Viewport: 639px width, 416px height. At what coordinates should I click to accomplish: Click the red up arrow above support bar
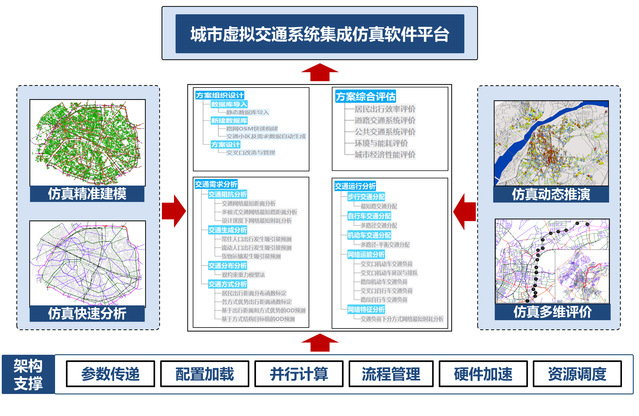click(x=319, y=342)
